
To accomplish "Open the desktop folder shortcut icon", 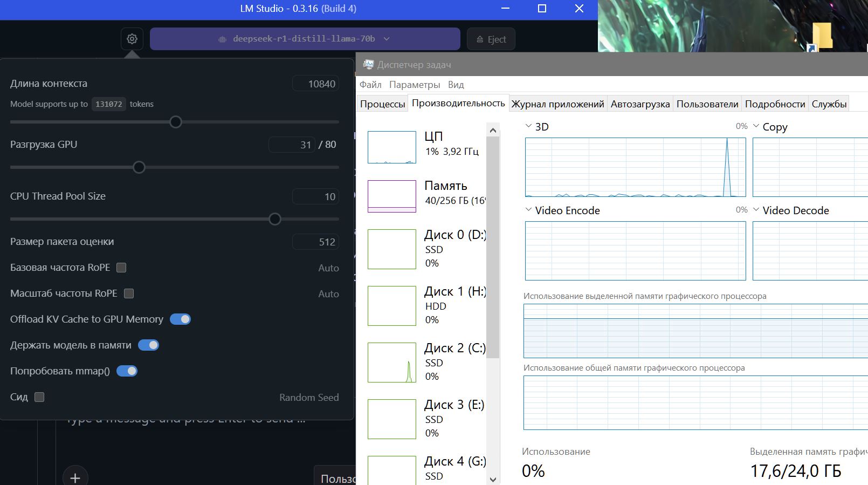I will pos(821,37).
